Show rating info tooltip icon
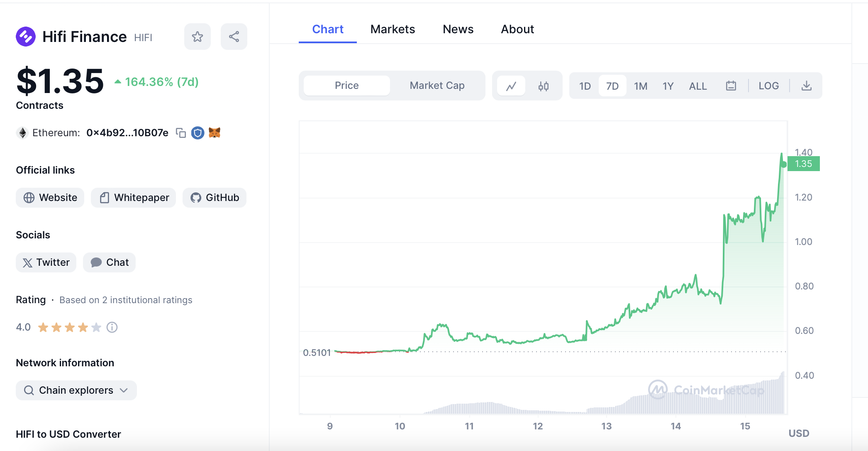The width and height of the screenshot is (868, 451). point(112,328)
